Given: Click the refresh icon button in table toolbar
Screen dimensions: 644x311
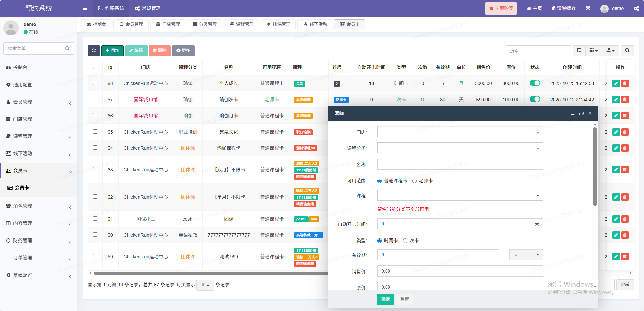Looking at the screenshot, I should [94, 51].
